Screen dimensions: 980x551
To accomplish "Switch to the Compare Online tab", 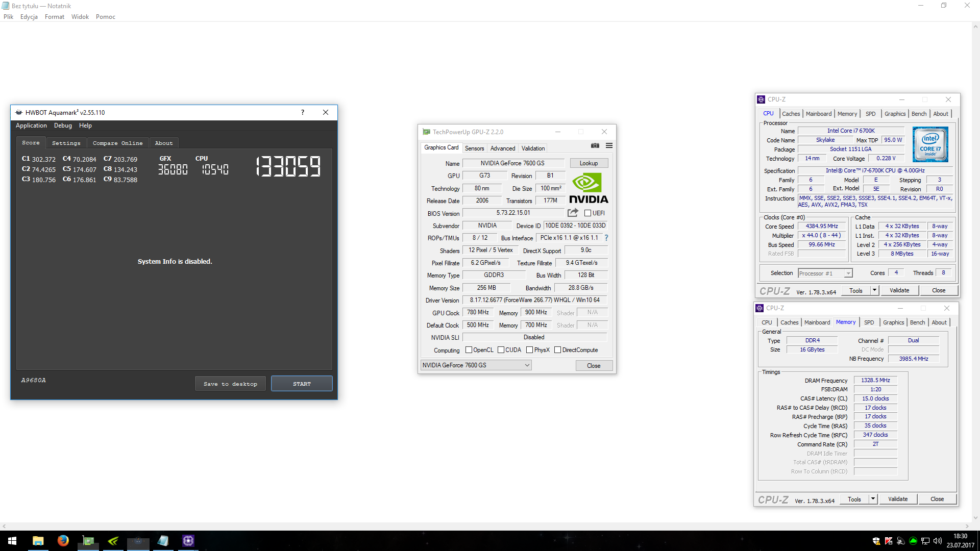I will 118,143.
